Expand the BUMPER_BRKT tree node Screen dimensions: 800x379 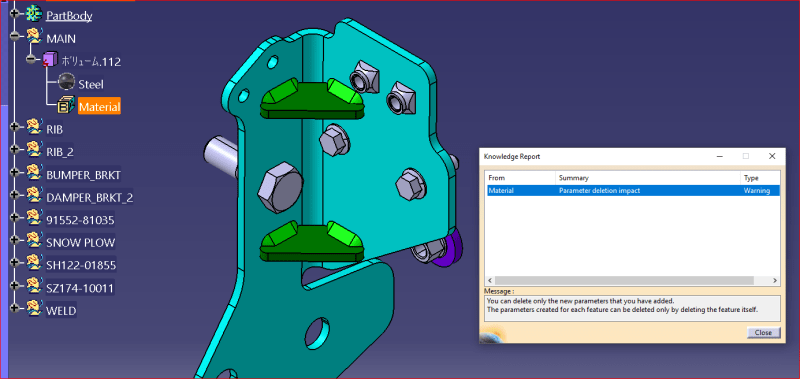pyautogui.click(x=15, y=172)
